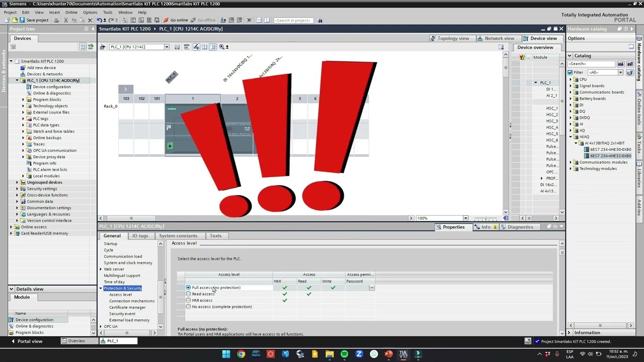Click the New project toolbar icon

[x=7, y=20]
